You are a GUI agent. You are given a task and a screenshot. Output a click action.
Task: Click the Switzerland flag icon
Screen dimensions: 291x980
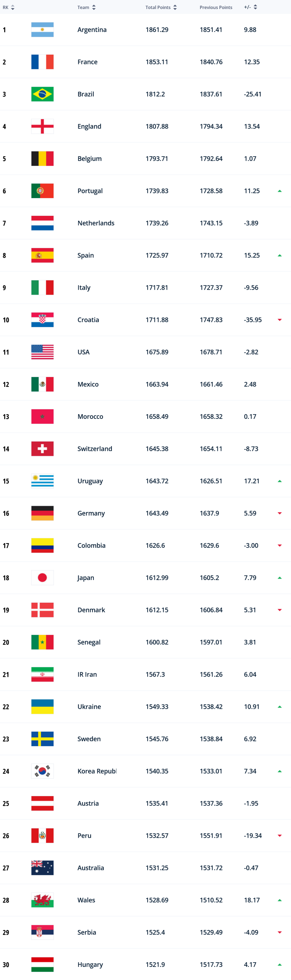(42, 449)
